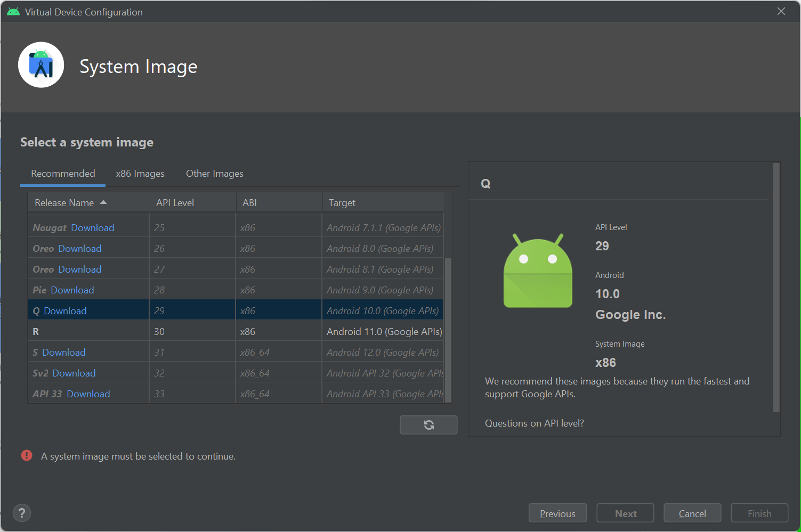Click the Android icon in the title bar
The width and height of the screenshot is (801, 532).
[13, 12]
